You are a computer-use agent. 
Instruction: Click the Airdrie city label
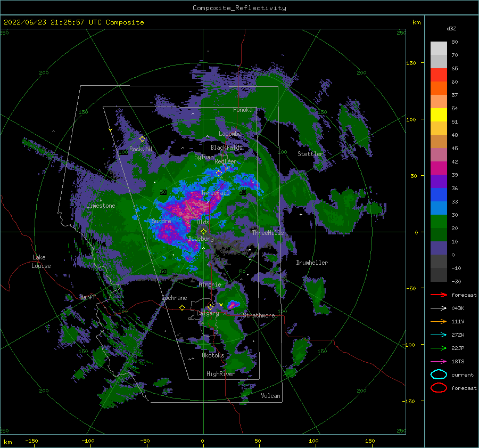pyautogui.click(x=210, y=284)
